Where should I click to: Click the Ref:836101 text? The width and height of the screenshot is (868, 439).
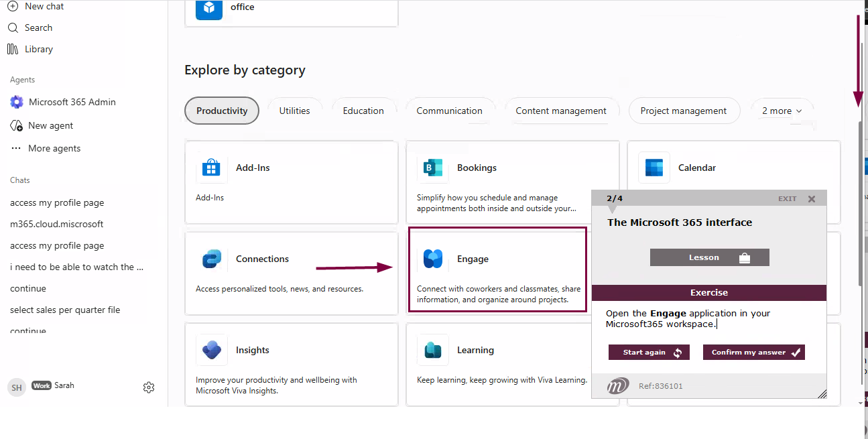(x=661, y=386)
